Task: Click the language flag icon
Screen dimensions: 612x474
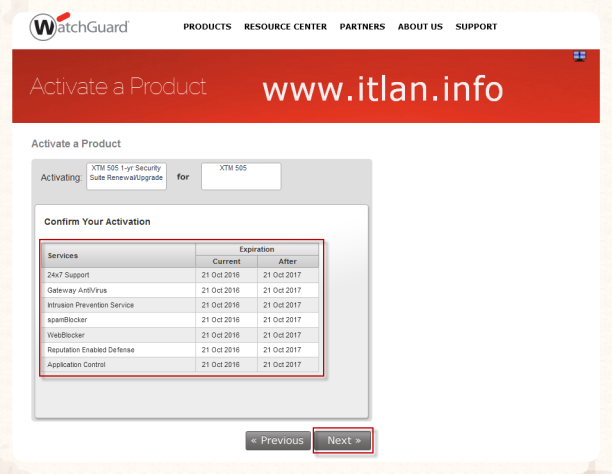Action: 579,56
